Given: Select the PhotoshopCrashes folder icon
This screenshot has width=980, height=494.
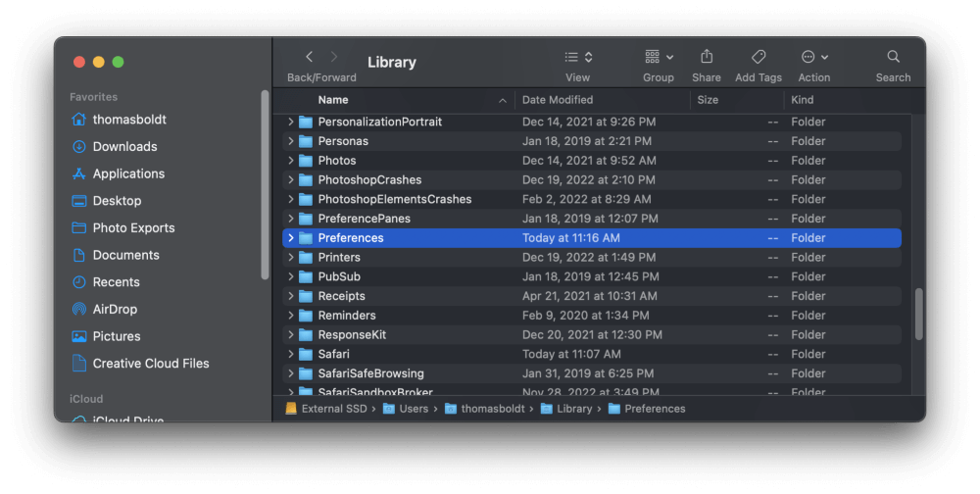Looking at the screenshot, I should 306,180.
